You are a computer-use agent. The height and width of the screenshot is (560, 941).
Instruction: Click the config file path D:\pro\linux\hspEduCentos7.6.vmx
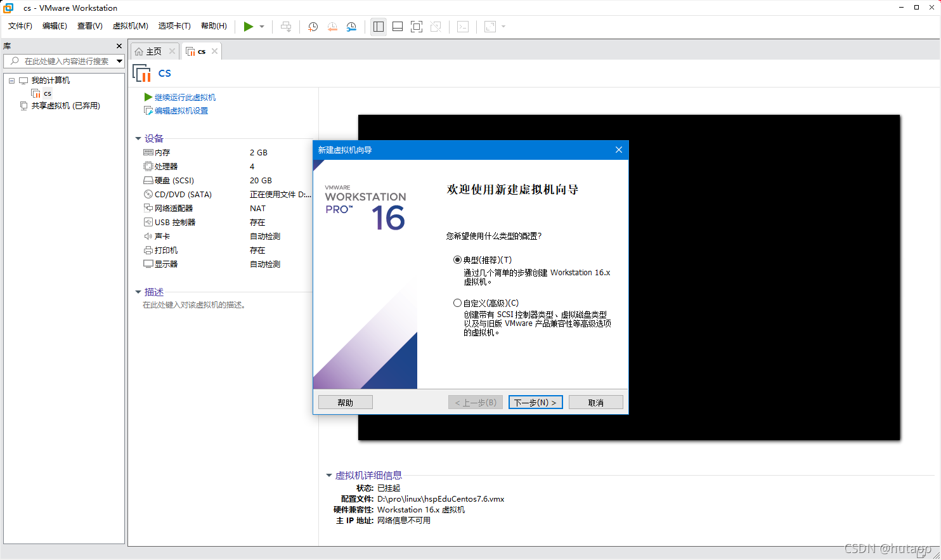coord(441,499)
